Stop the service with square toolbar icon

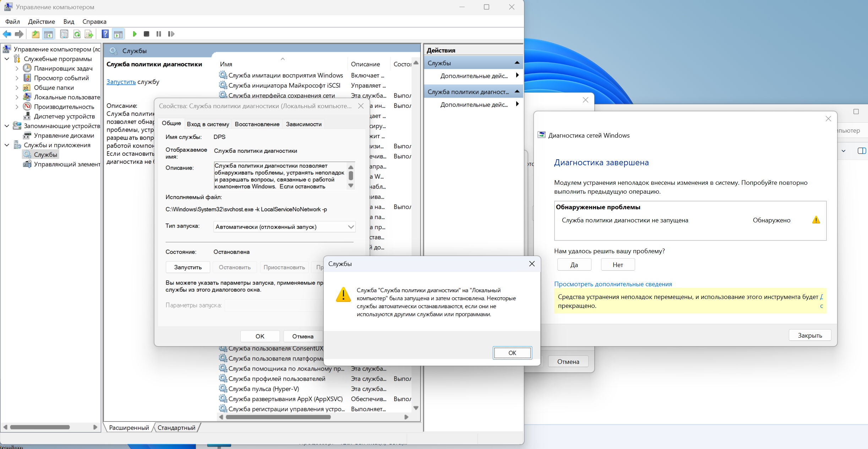point(146,34)
